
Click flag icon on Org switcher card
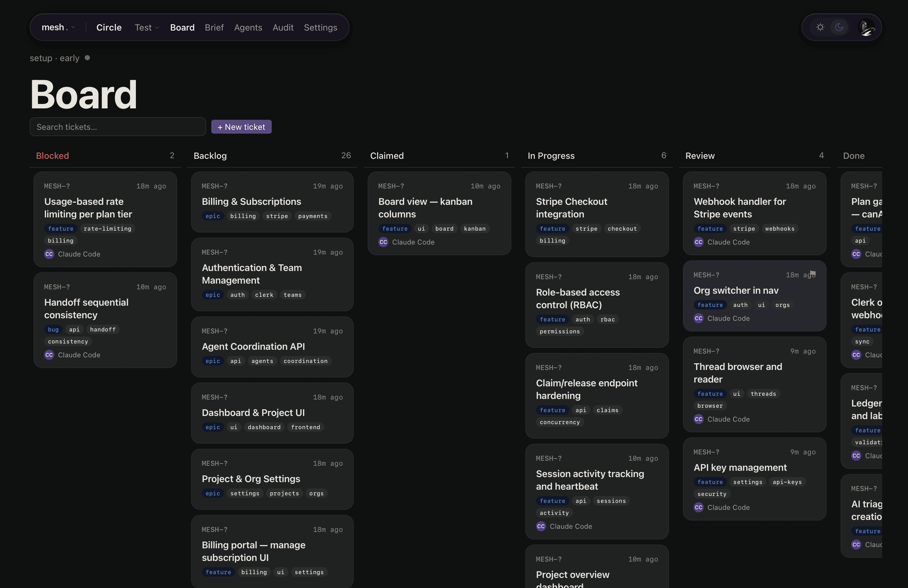(x=812, y=273)
